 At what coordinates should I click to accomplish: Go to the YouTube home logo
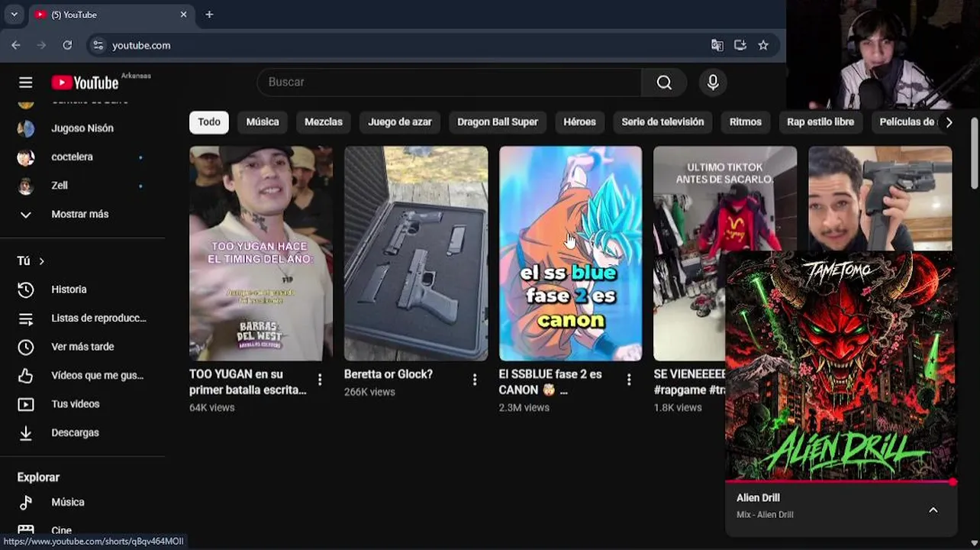click(x=85, y=82)
